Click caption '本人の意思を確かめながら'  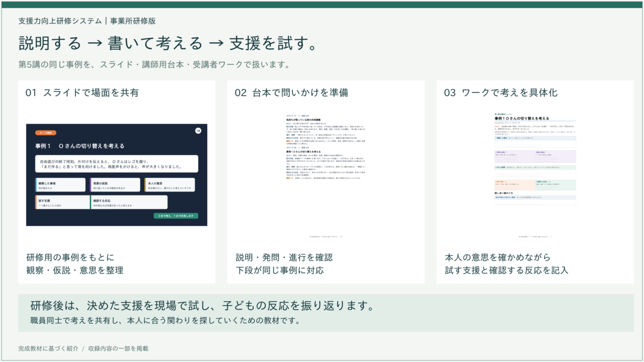pos(498,257)
